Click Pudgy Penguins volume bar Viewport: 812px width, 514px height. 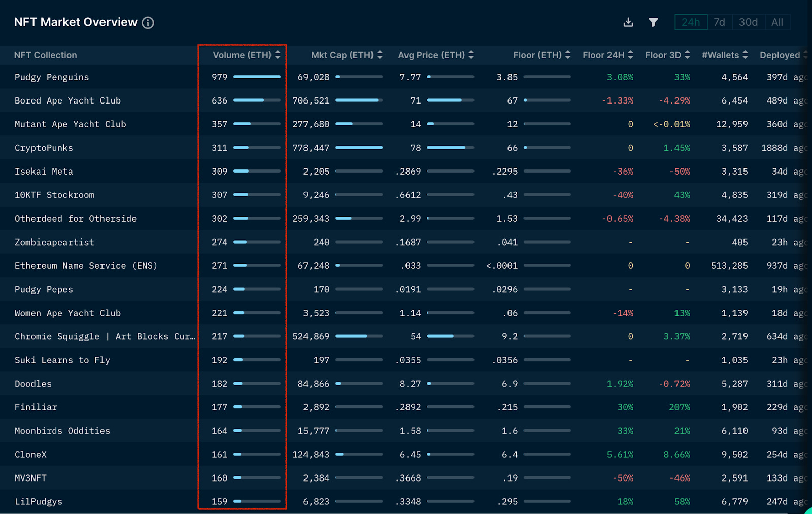257,77
